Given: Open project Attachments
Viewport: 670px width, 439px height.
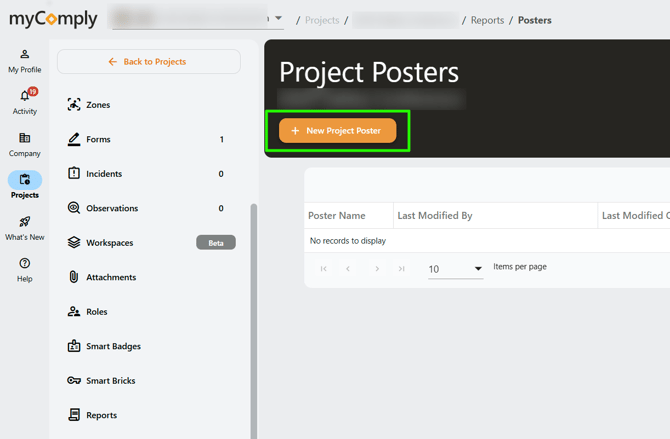Looking at the screenshot, I should click(110, 278).
